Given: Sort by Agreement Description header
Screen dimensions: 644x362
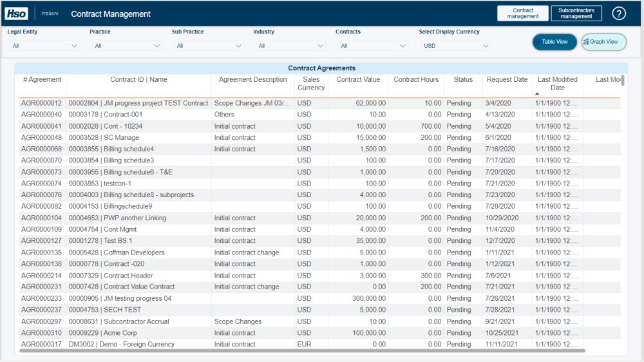Looking at the screenshot, I should [252, 80].
